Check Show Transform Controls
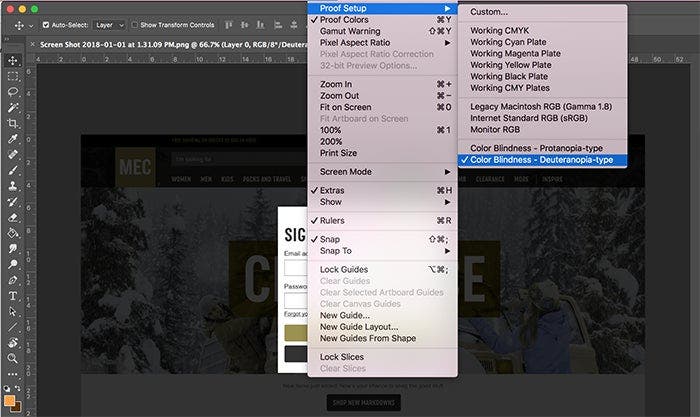The width and height of the screenshot is (700, 417). (x=135, y=24)
